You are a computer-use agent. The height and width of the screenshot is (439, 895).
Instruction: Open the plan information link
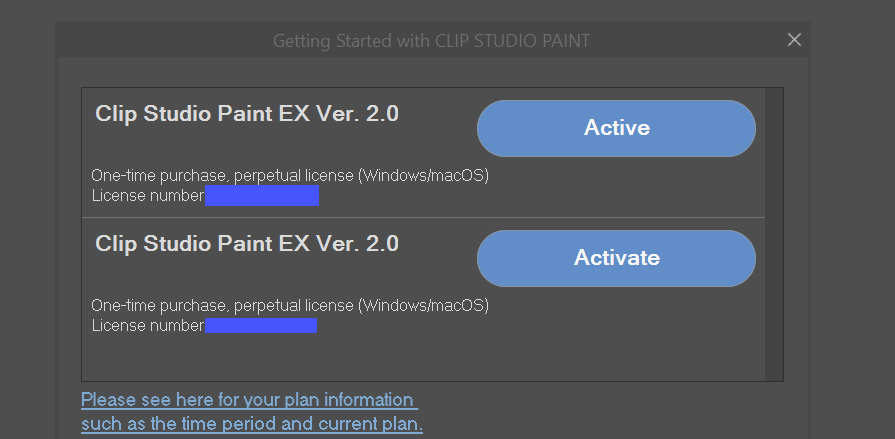click(x=248, y=400)
